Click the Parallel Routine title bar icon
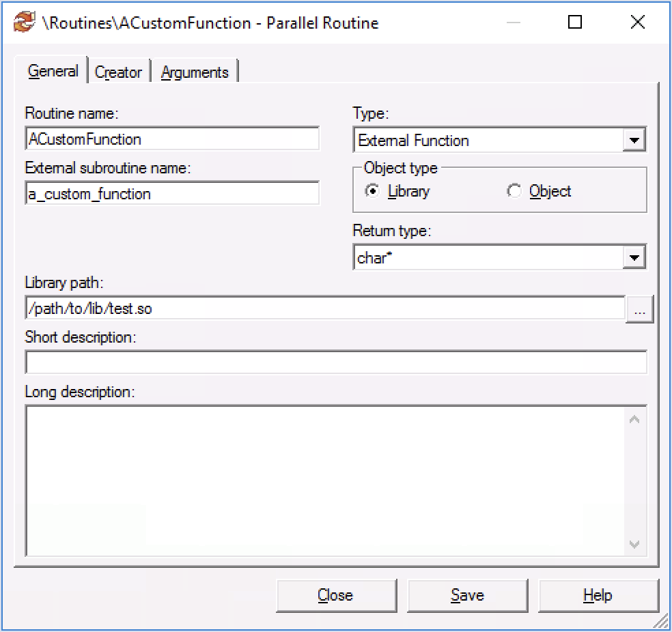Screen dimensions: 672x632 [24, 23]
